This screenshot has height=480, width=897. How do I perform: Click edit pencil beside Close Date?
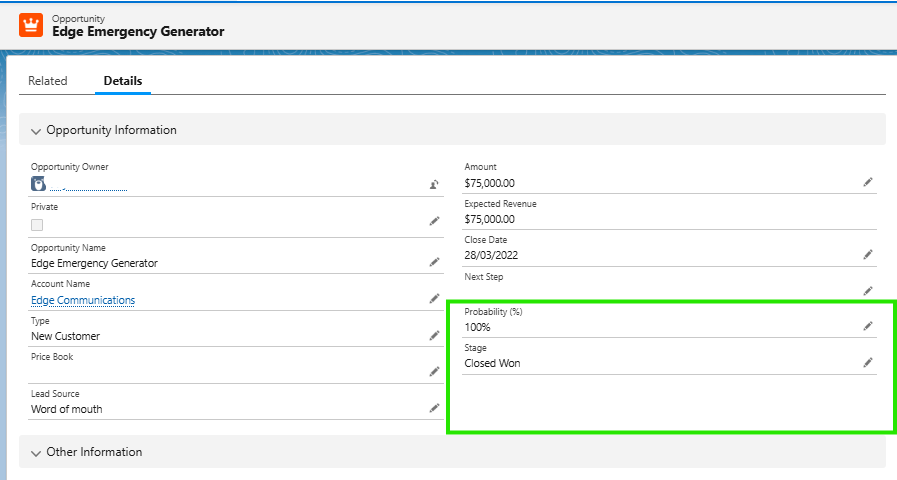pyautogui.click(x=868, y=255)
